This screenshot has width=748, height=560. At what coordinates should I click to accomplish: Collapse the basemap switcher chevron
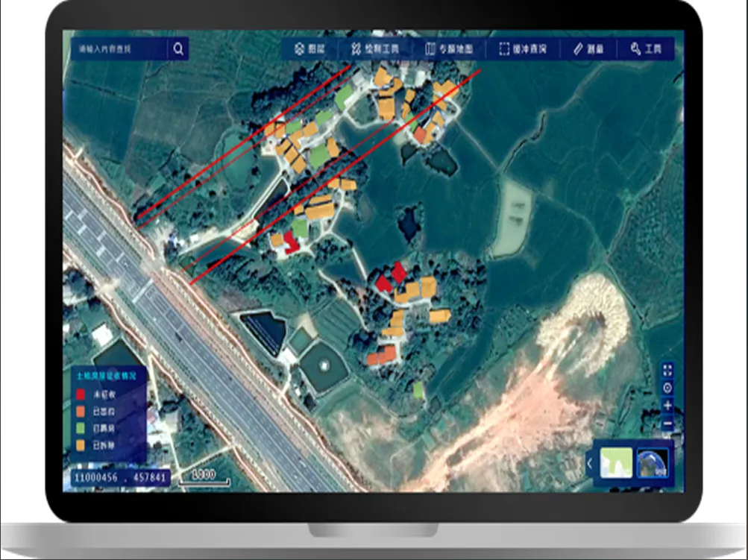click(588, 464)
